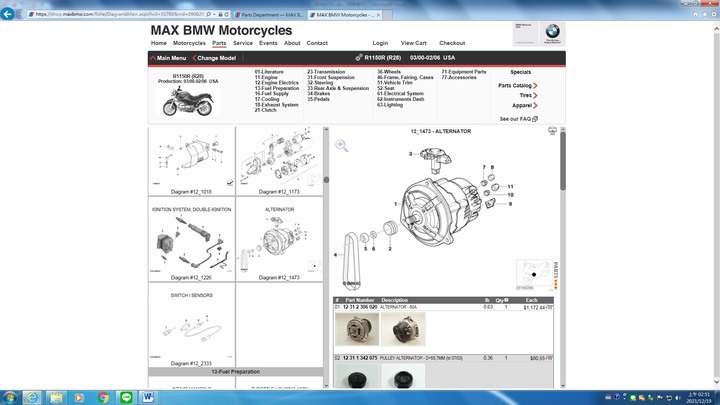This screenshot has height=405, width=720.
Task: Open the 61-Electrical System category
Action: (x=400, y=94)
